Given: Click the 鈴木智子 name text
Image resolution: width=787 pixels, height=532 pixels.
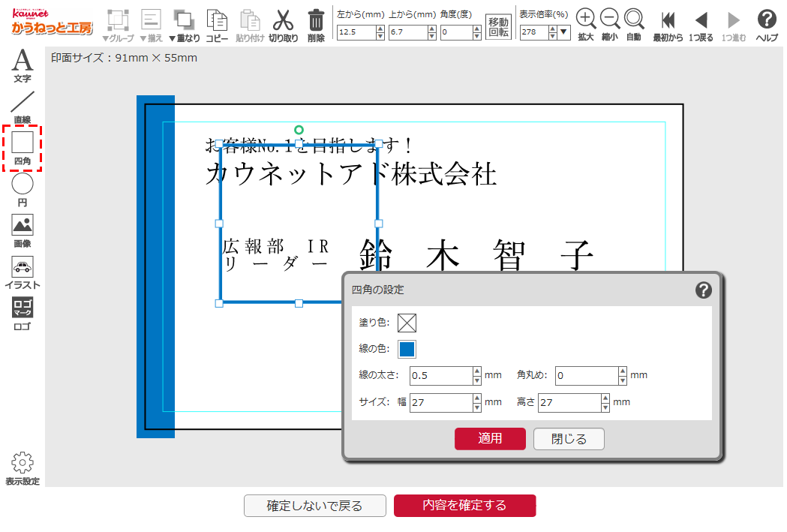Looking at the screenshot, I should [477, 254].
